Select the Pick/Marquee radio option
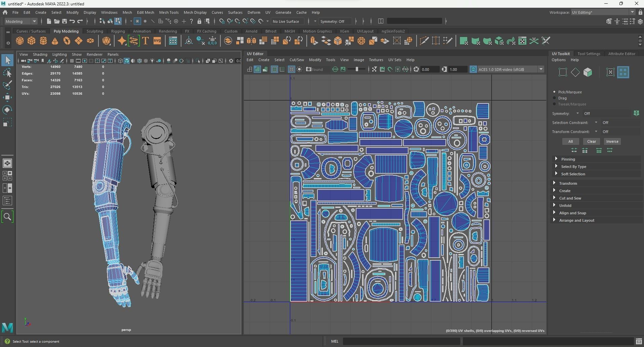644x347 pixels. tap(555, 92)
